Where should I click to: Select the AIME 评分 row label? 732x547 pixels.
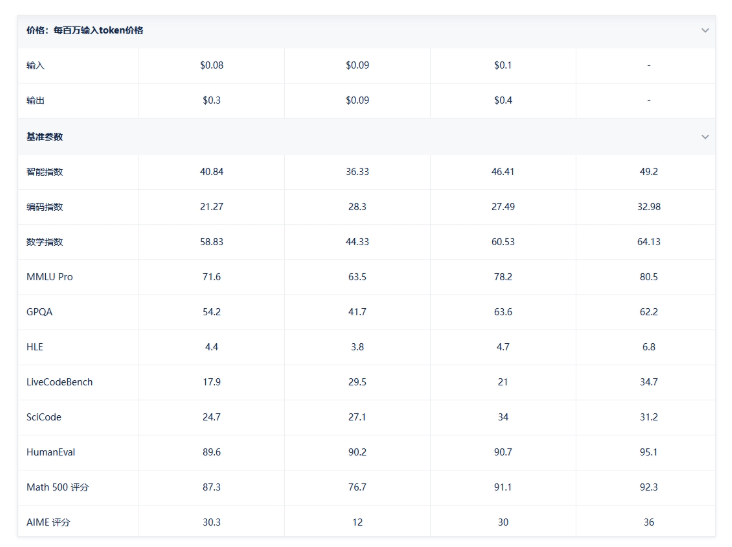click(48, 522)
